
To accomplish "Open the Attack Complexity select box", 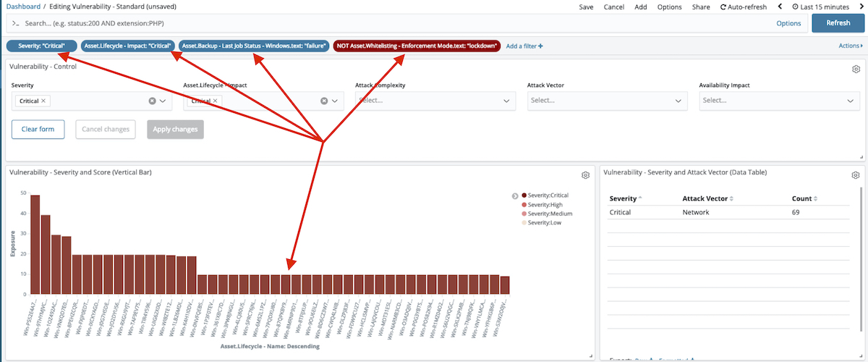I will (x=434, y=101).
